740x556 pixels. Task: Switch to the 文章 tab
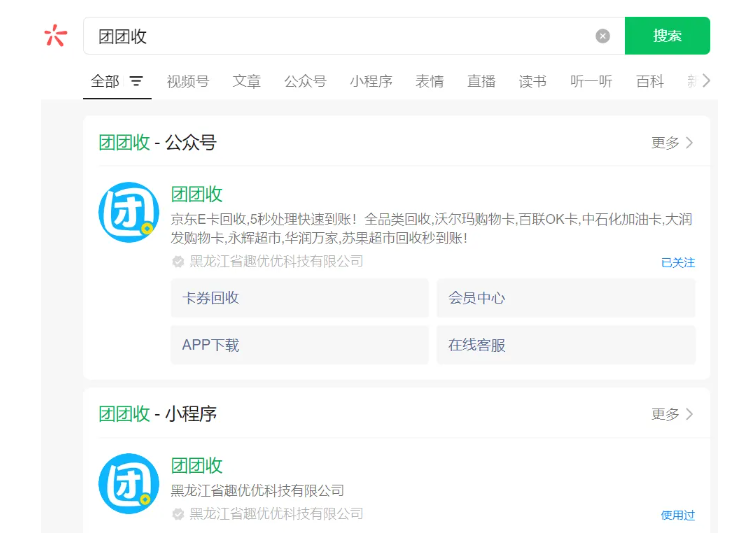[246, 81]
